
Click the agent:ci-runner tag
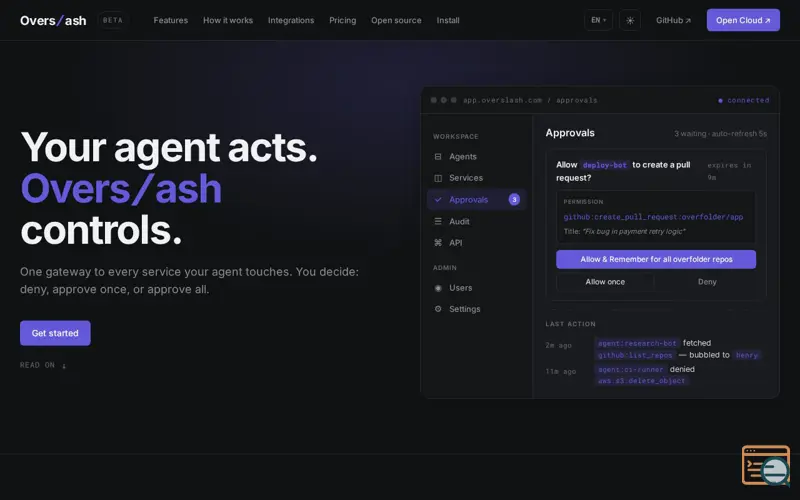point(631,369)
